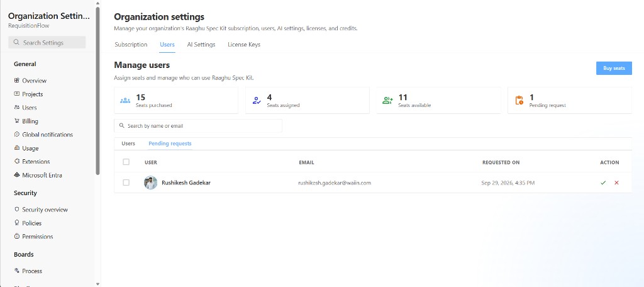Open the Subscription tab
Image resolution: width=644 pixels, height=287 pixels.
pyautogui.click(x=131, y=45)
